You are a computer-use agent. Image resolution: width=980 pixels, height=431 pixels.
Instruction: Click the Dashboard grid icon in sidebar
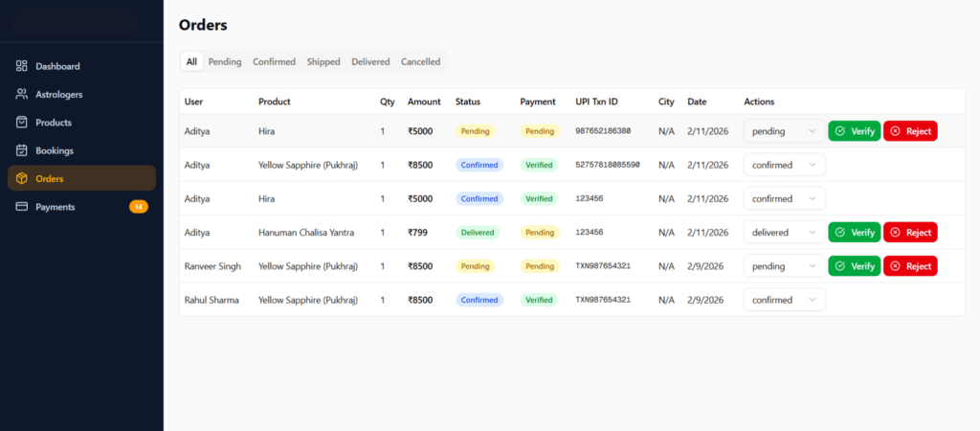tap(21, 66)
